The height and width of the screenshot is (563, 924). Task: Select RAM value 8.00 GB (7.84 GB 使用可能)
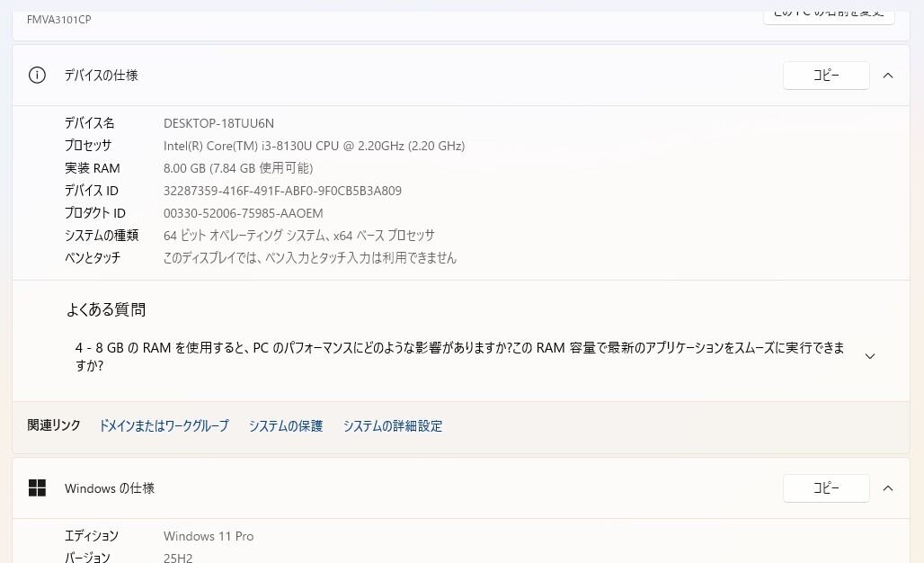tap(238, 168)
